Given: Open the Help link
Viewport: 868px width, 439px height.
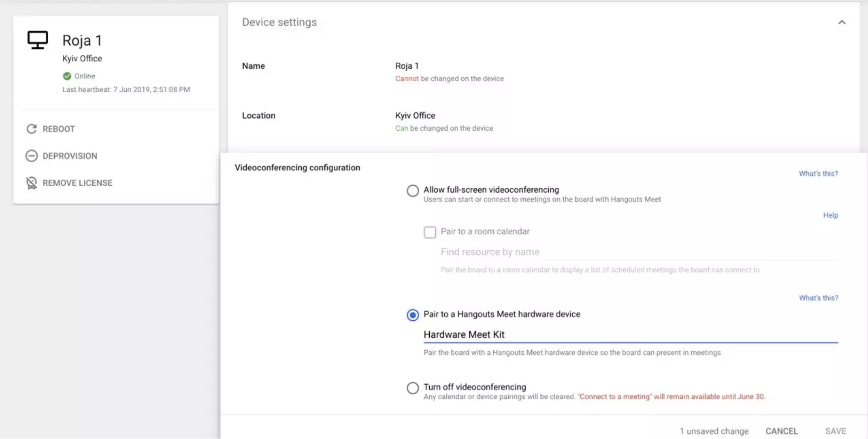Looking at the screenshot, I should click(x=830, y=215).
